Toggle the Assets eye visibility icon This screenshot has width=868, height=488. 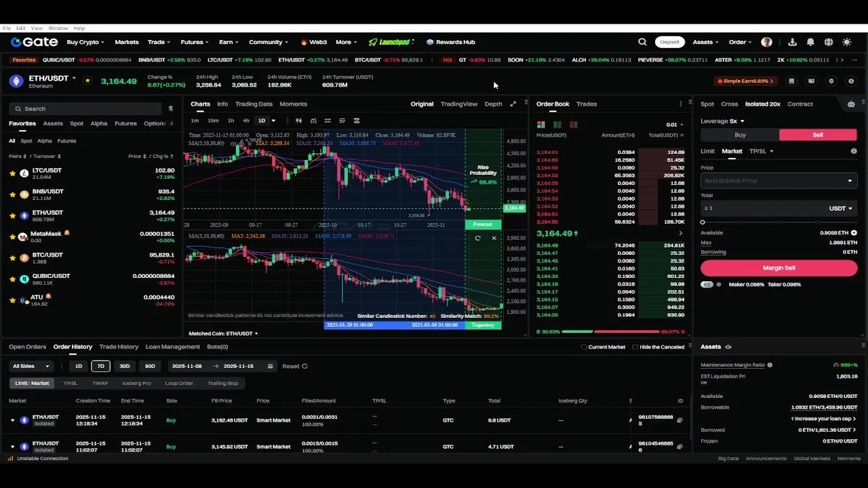point(728,347)
